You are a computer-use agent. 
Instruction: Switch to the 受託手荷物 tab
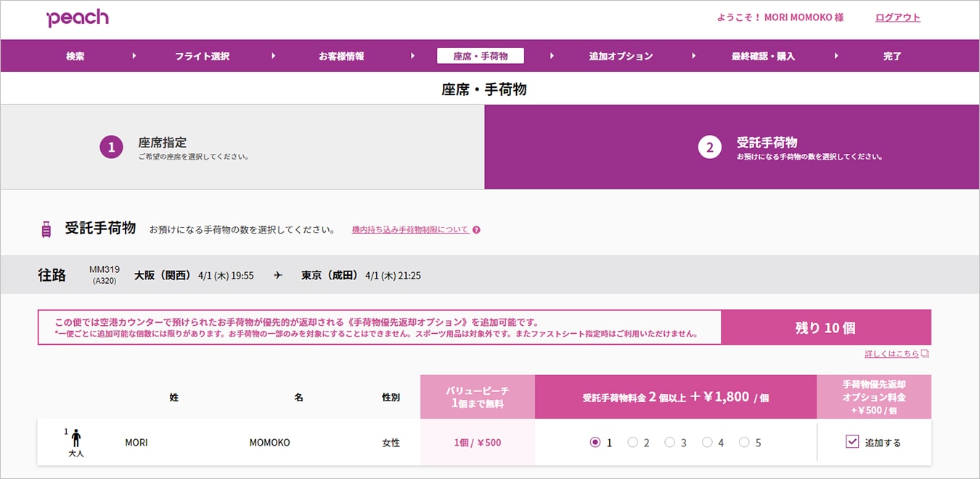[x=732, y=147]
